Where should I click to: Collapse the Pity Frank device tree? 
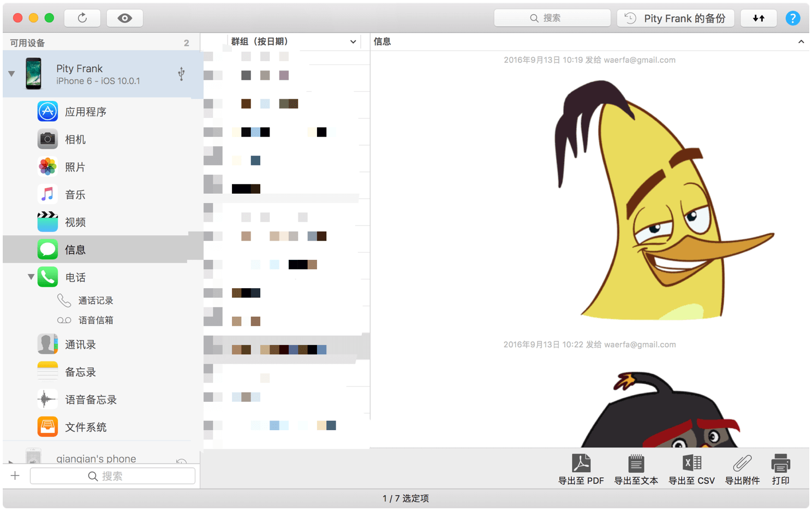click(11, 74)
